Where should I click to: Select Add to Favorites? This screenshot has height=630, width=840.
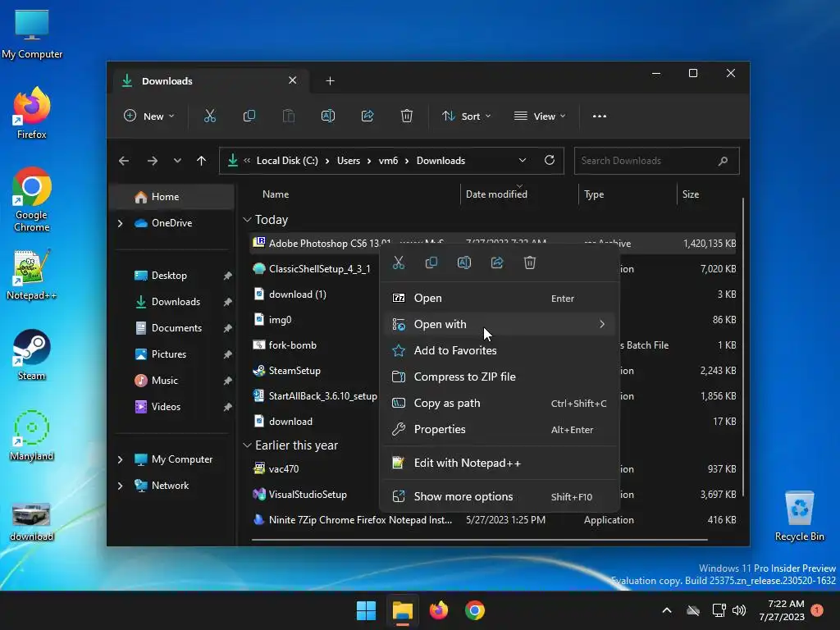pyautogui.click(x=500, y=350)
